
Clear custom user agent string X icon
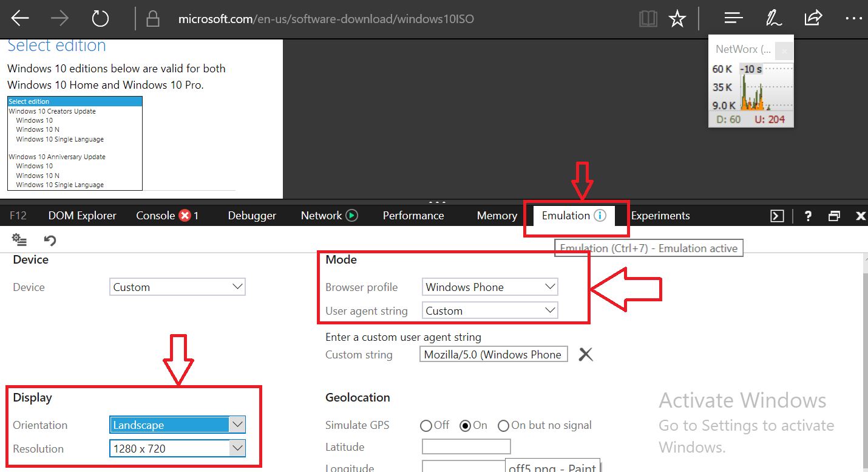[x=586, y=355]
